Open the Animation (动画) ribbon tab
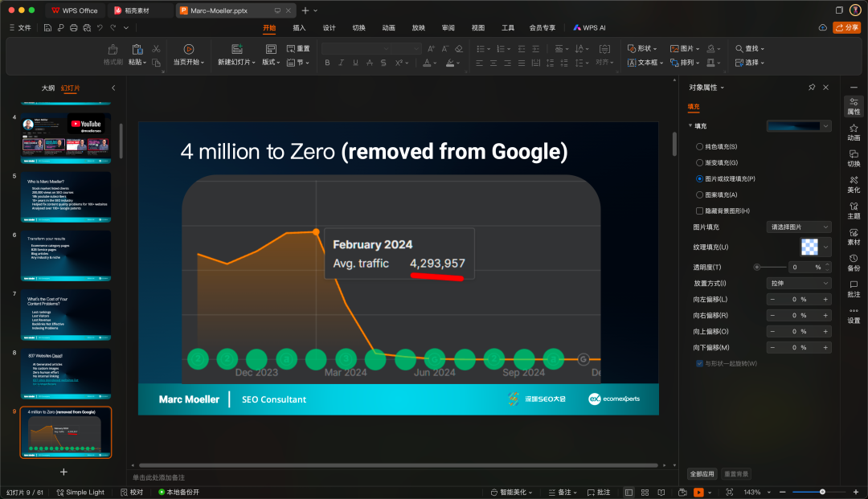Image resolution: width=868 pixels, height=499 pixels. tap(389, 27)
